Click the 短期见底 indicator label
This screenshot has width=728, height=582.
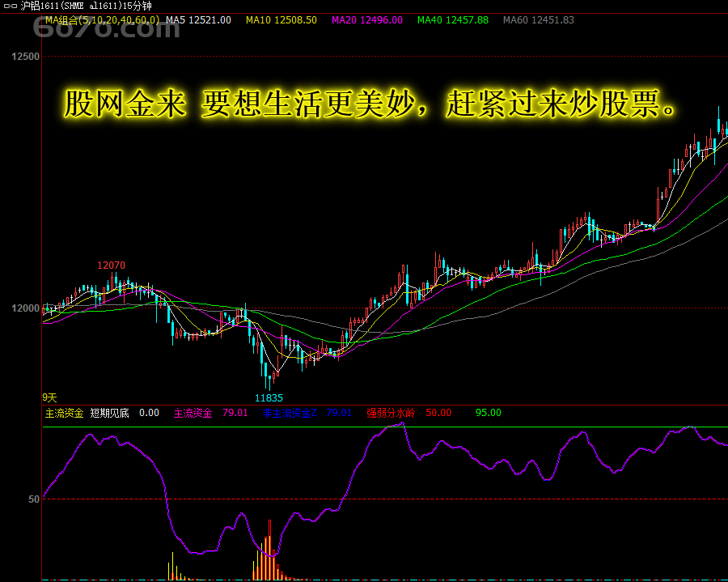[109, 413]
